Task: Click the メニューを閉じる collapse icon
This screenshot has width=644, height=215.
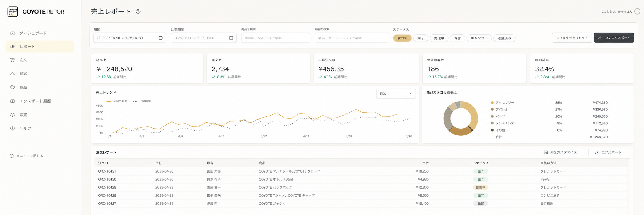Action: tap(12, 156)
